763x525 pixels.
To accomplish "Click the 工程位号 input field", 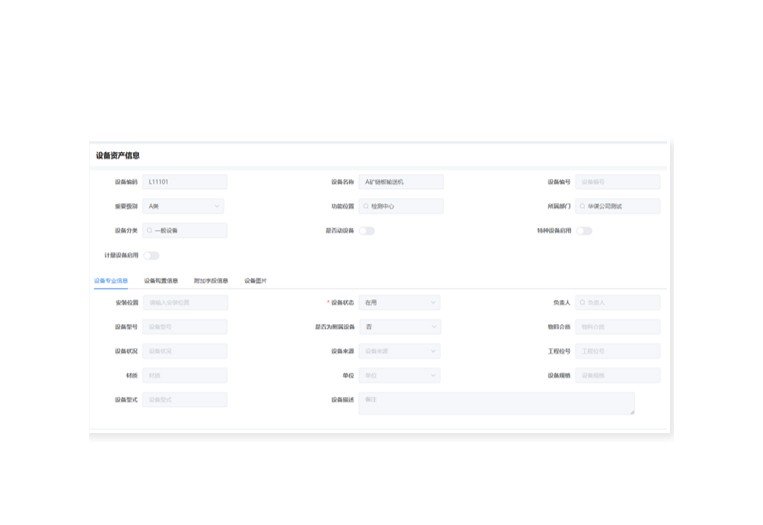I will [x=618, y=351].
